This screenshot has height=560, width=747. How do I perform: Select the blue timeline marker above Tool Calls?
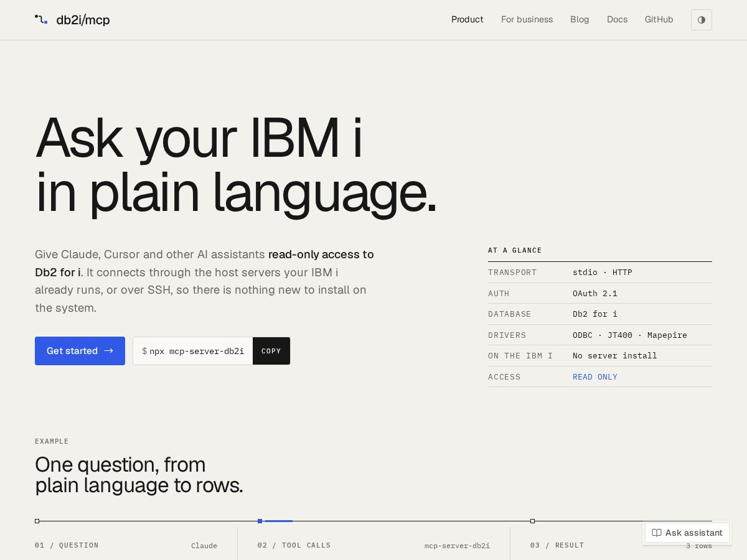tap(260, 521)
